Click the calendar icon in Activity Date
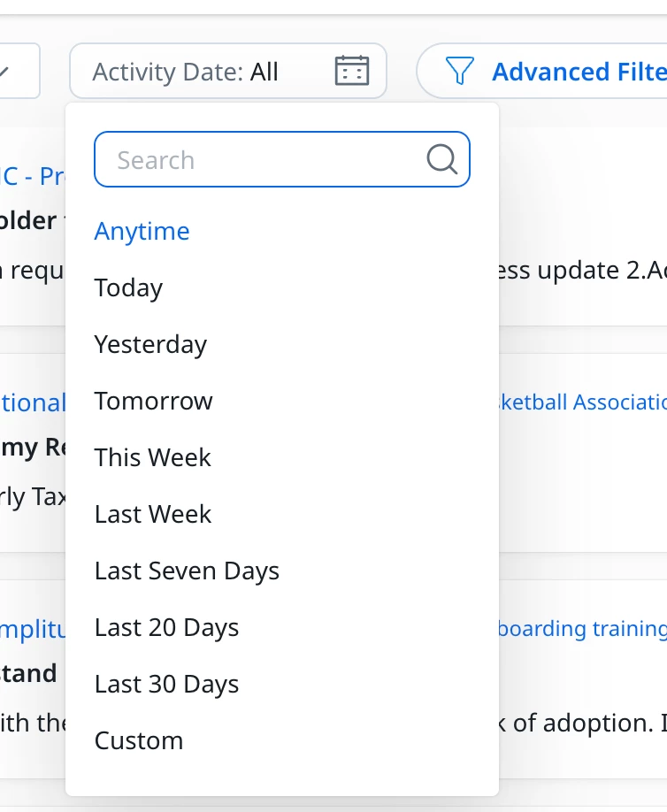The height and width of the screenshot is (812, 667). point(352,71)
